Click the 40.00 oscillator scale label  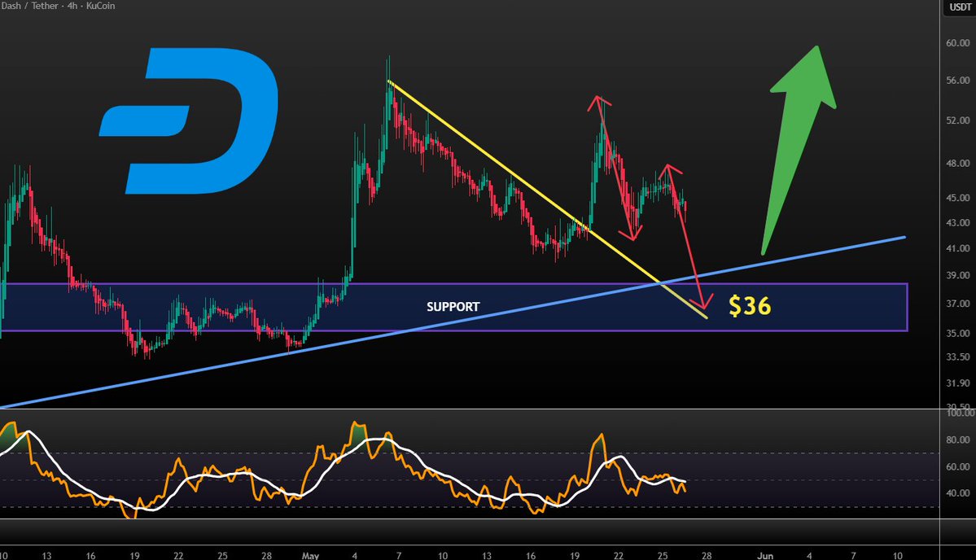click(x=958, y=493)
